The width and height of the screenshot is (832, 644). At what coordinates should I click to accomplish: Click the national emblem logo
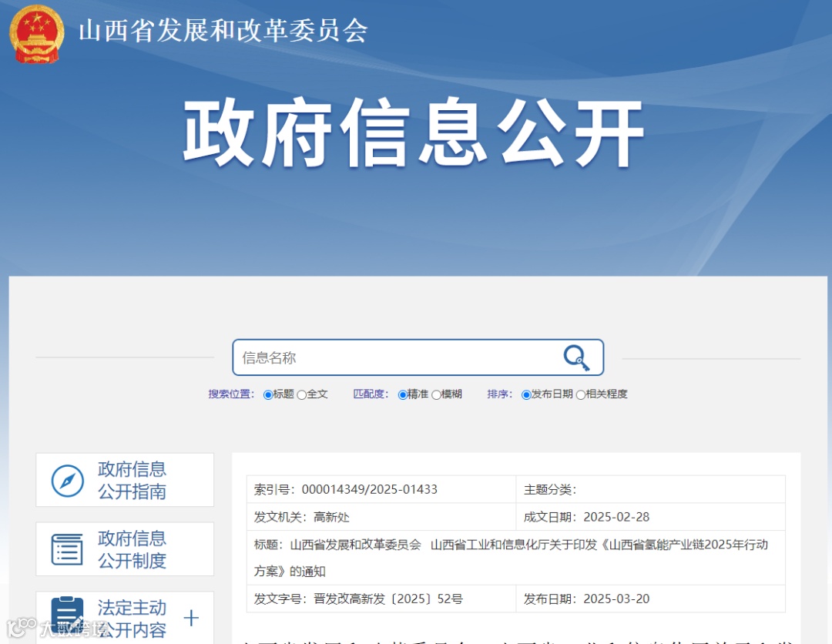(x=37, y=35)
